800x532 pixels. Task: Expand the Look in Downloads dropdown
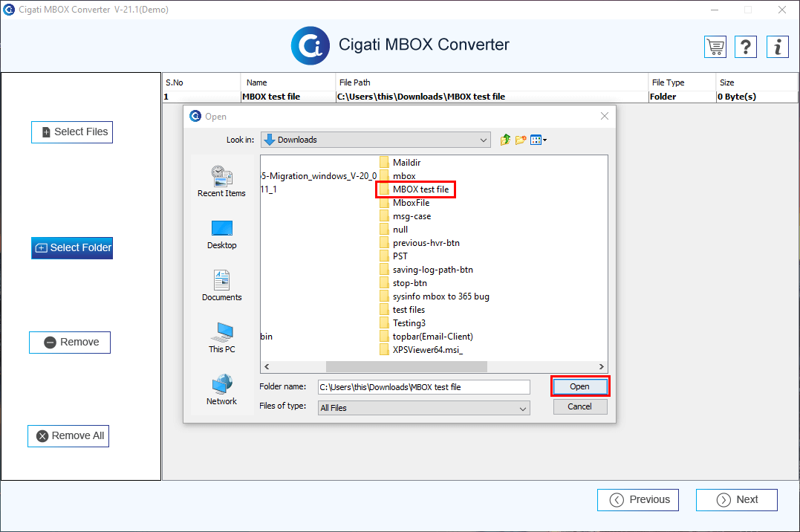tap(376, 140)
